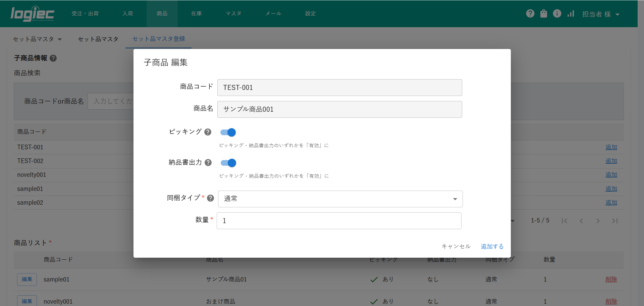
Task: Click help icon next to ピッキング label
Action: point(208,132)
